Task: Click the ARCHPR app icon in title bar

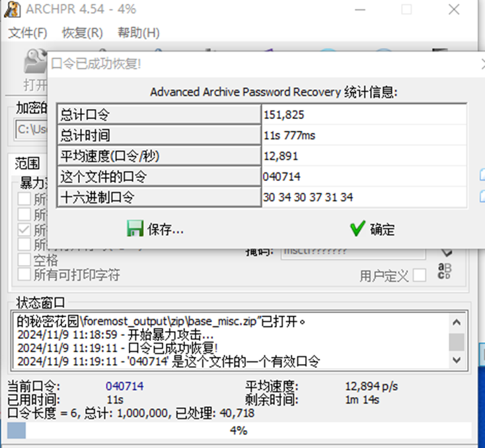Action: [13, 9]
